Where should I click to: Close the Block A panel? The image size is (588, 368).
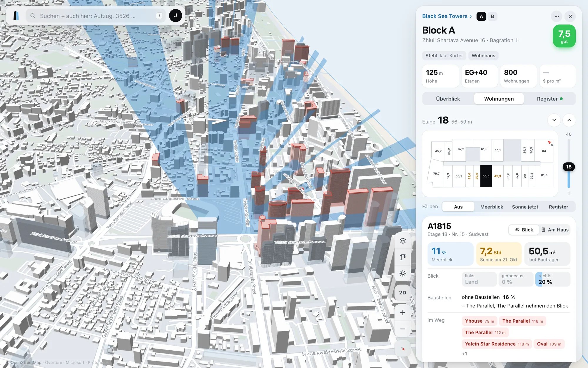click(570, 16)
